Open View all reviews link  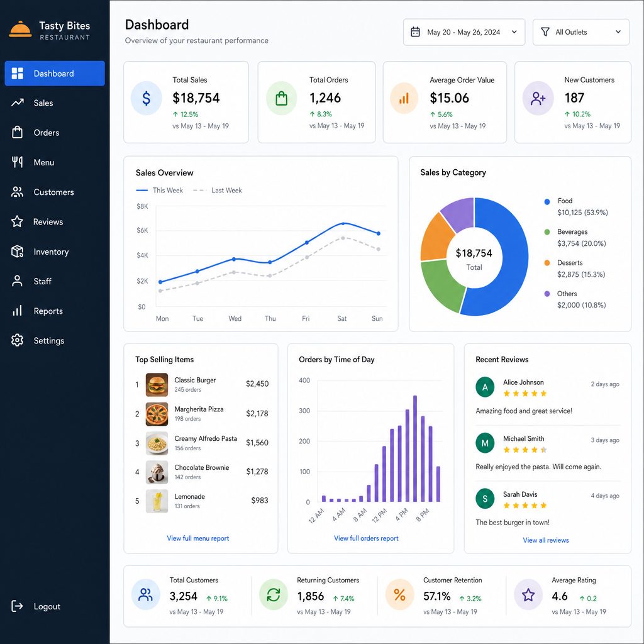point(546,540)
